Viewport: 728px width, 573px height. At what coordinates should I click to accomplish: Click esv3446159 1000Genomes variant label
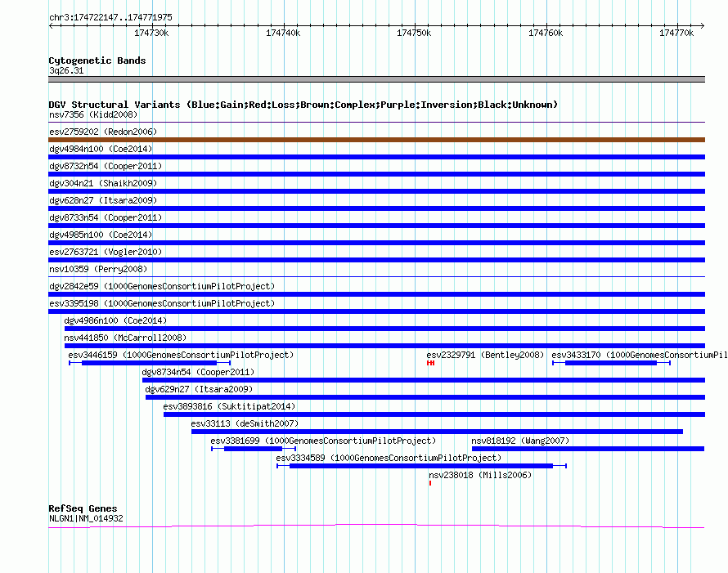coord(181,355)
